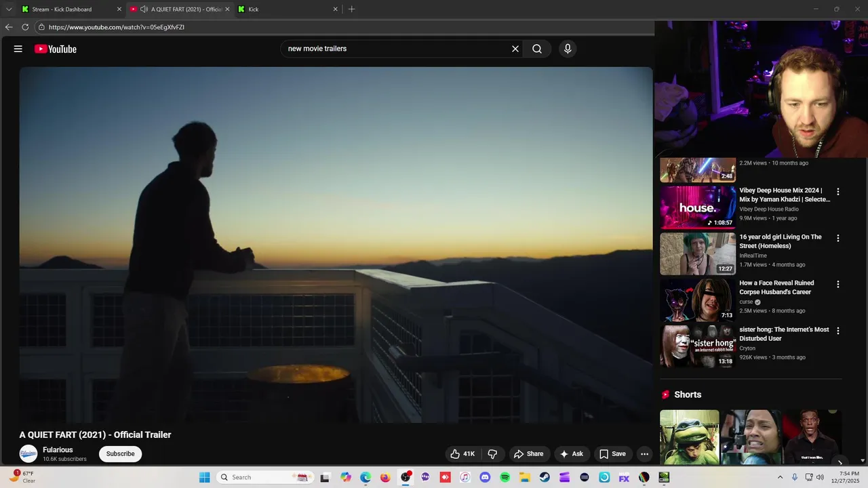
Task: Clear the search box with the X
Action: click(515, 49)
